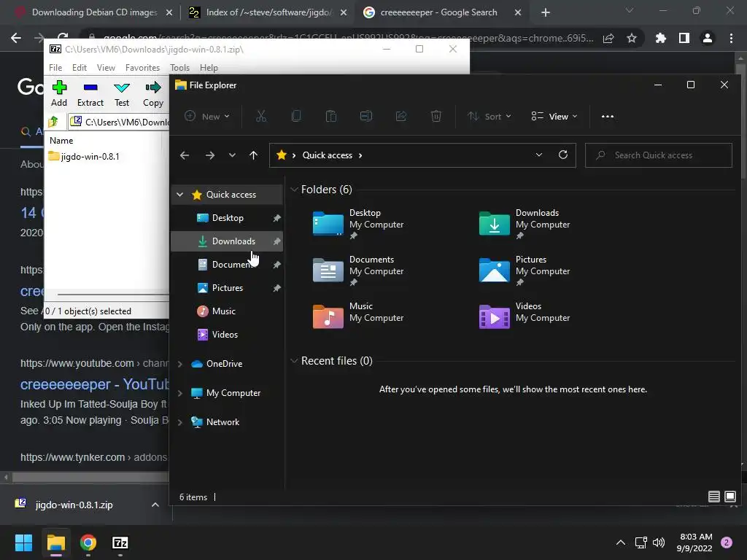The image size is (747, 560).
Task: Open the View dropdown in File Explorer
Action: tap(554, 116)
